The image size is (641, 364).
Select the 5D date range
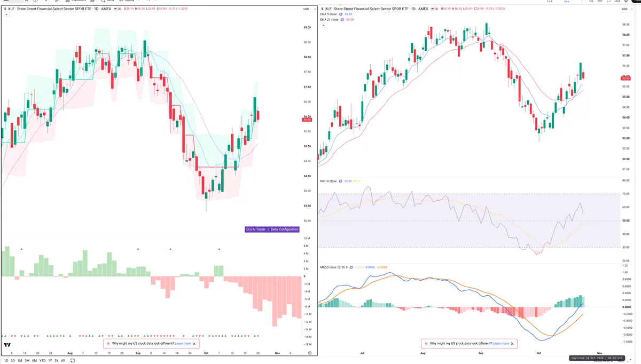[13, 361]
